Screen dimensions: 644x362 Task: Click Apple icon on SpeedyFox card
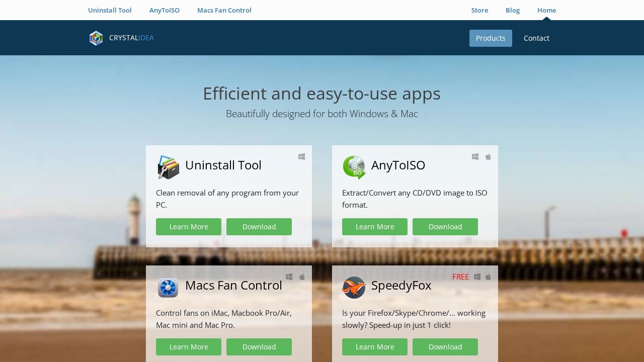click(488, 277)
